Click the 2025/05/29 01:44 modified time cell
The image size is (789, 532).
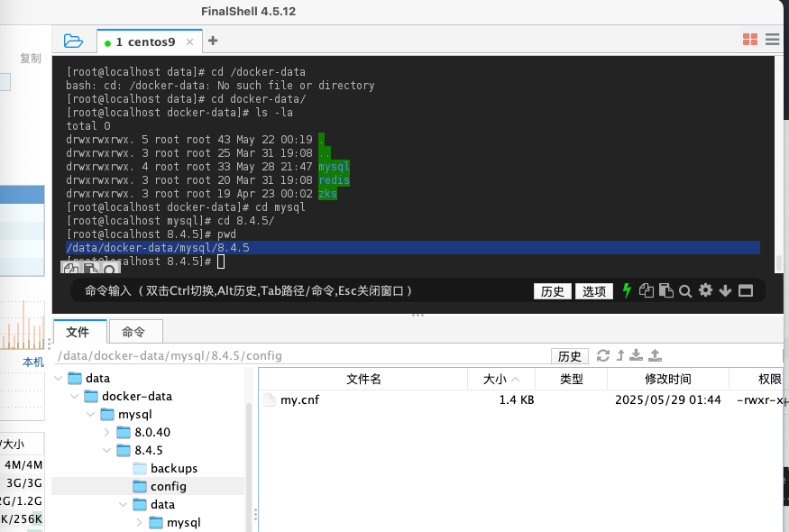coord(668,400)
